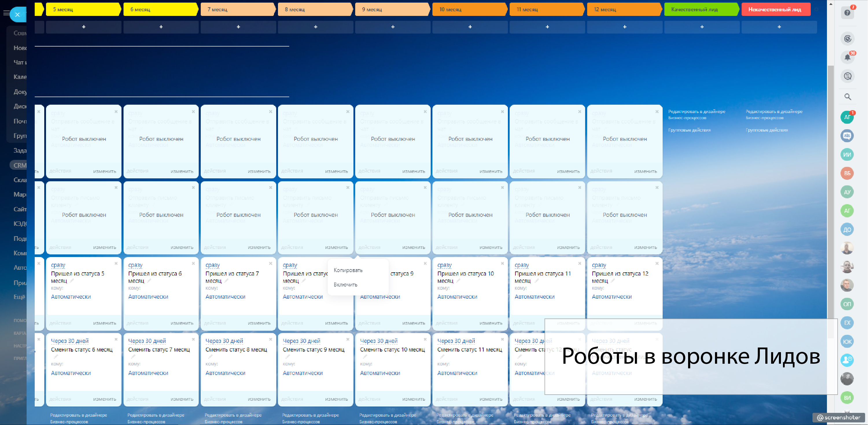Screen dimensions: 868x425
Task: Open the notifications bell icon
Action: pyautogui.click(x=847, y=58)
